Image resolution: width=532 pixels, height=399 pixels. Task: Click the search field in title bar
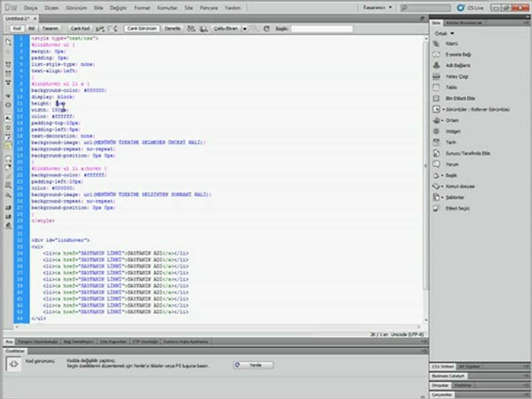[x=426, y=7]
